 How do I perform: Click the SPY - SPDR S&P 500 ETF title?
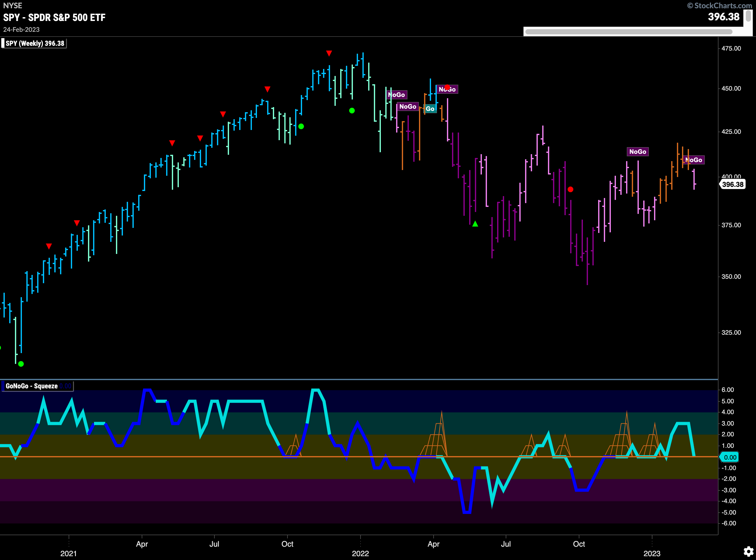click(x=54, y=17)
